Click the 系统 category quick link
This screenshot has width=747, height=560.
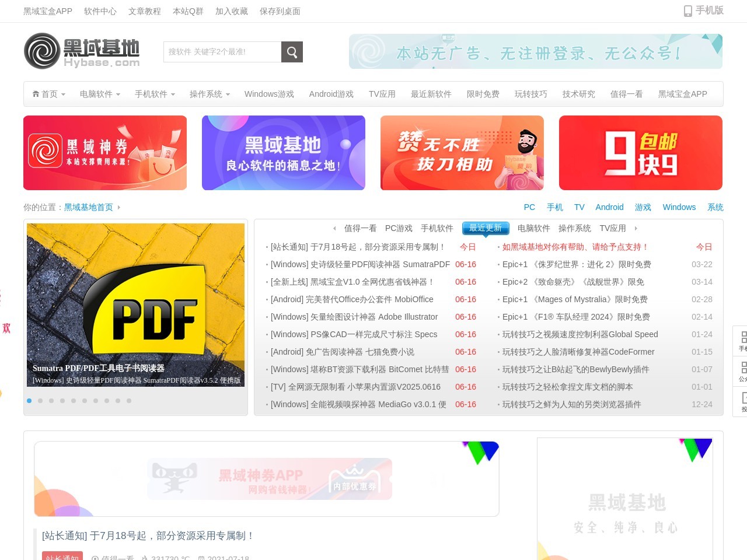point(715,207)
